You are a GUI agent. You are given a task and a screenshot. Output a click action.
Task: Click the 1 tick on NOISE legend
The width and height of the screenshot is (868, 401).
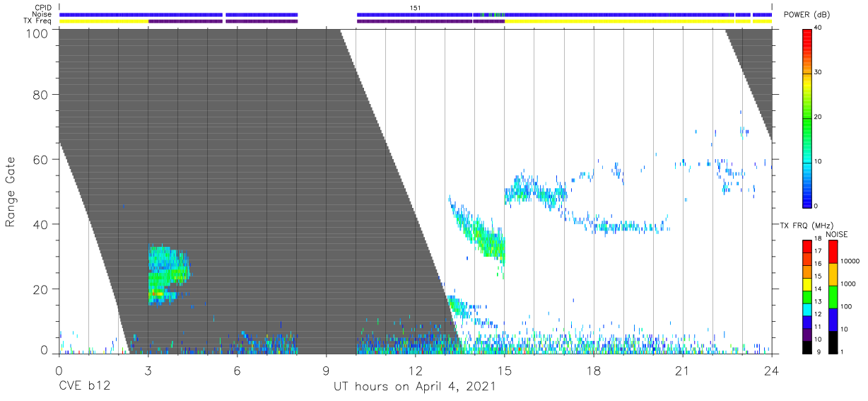click(x=843, y=351)
